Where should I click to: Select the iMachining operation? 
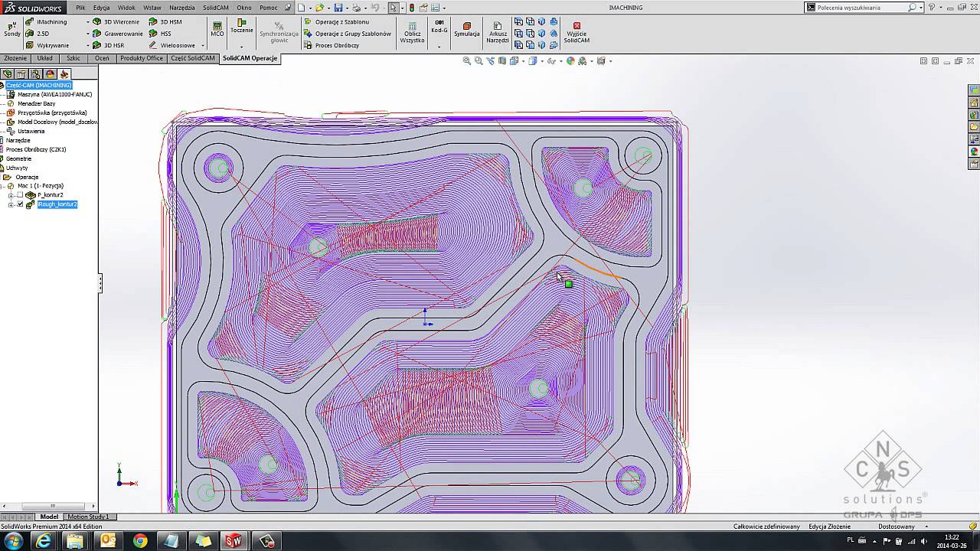[47, 22]
